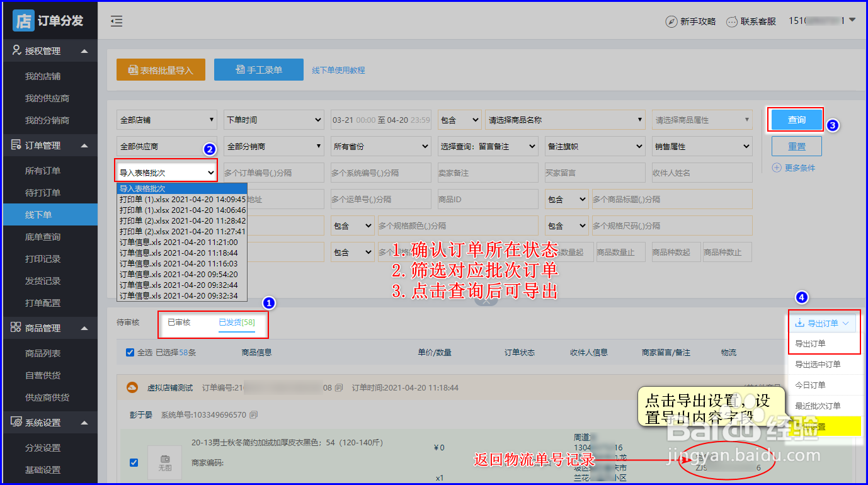The image size is (868, 485).
Task: Open the 所有省份 province dropdown
Action: [380, 145]
